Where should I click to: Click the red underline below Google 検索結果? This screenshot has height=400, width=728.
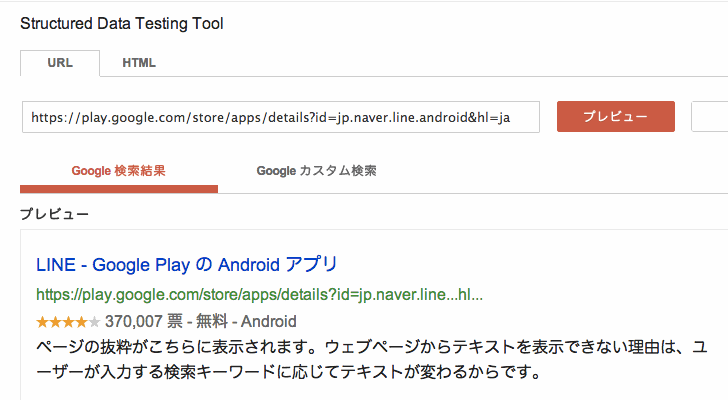point(118,189)
